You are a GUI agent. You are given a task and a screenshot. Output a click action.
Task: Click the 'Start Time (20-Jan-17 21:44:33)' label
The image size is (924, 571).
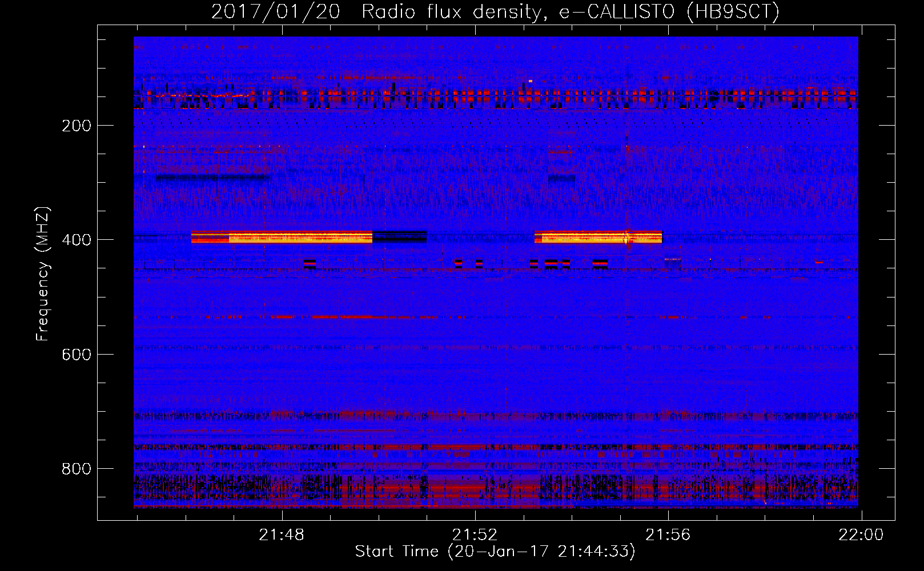point(495,552)
